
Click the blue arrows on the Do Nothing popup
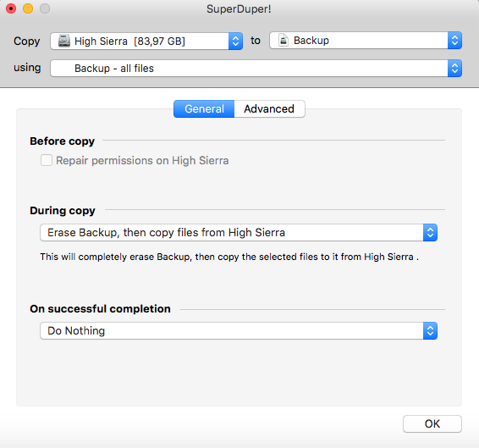[x=430, y=330]
